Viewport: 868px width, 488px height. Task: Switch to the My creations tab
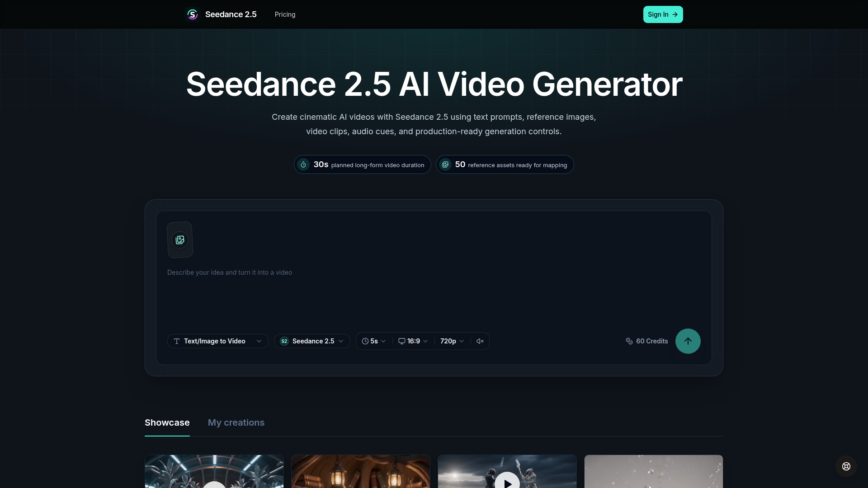pos(236,422)
